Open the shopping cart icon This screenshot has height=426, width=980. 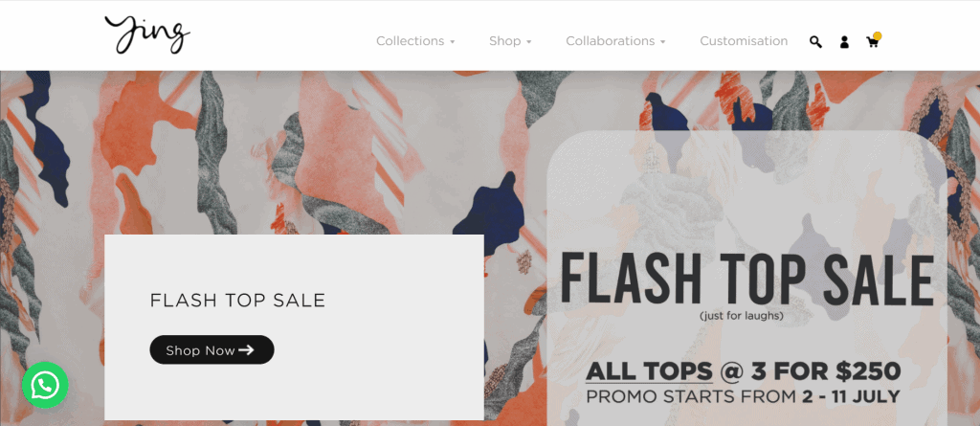(x=872, y=42)
